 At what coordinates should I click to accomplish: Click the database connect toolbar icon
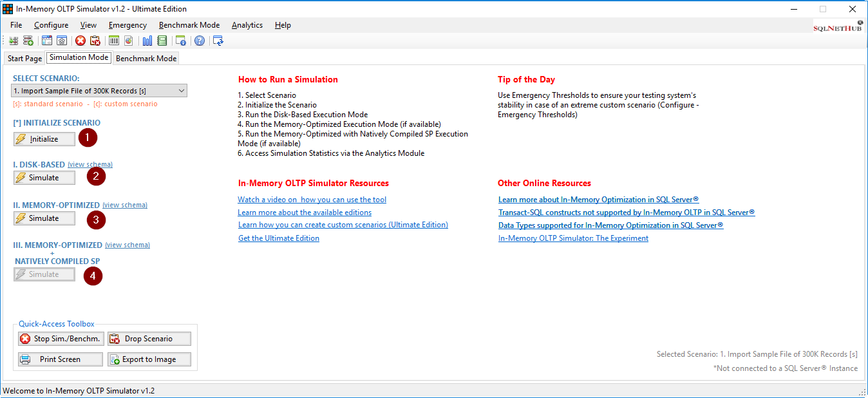click(14, 41)
